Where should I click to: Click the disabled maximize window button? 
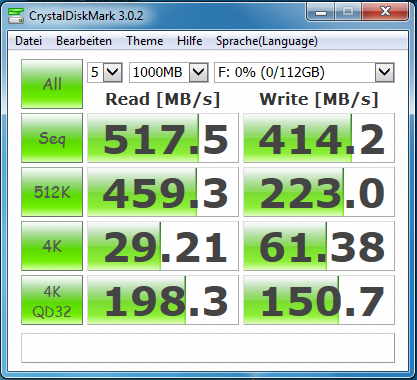348,12
